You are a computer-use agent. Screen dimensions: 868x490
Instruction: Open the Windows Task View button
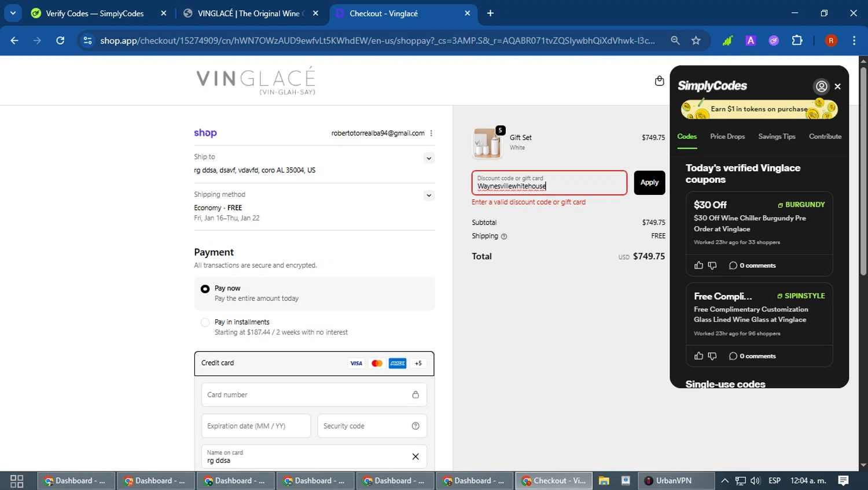pyautogui.click(x=17, y=481)
